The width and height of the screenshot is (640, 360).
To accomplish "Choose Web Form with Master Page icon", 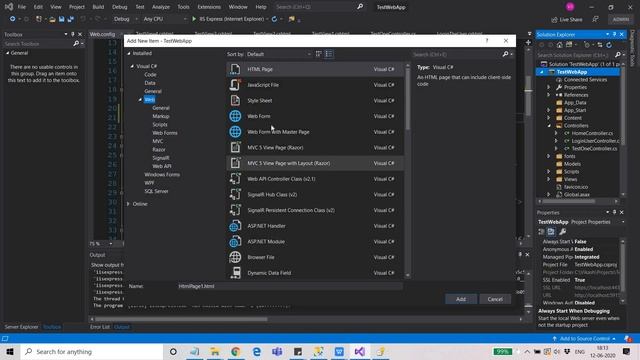I will tap(235, 132).
